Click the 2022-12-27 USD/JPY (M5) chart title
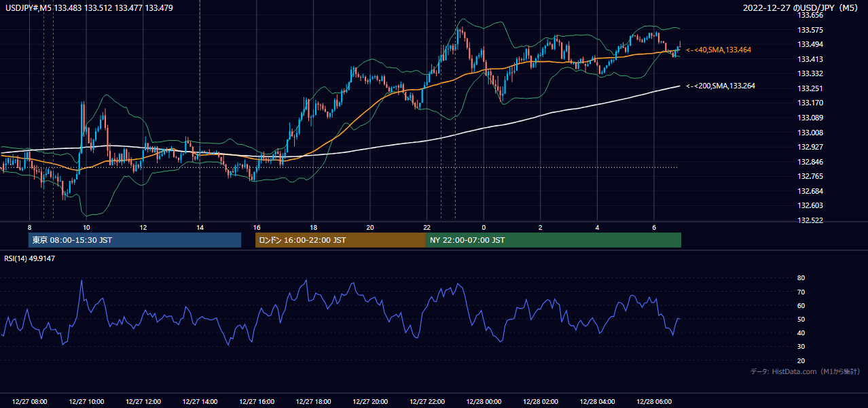The width and height of the screenshot is (868, 408). (801, 7)
